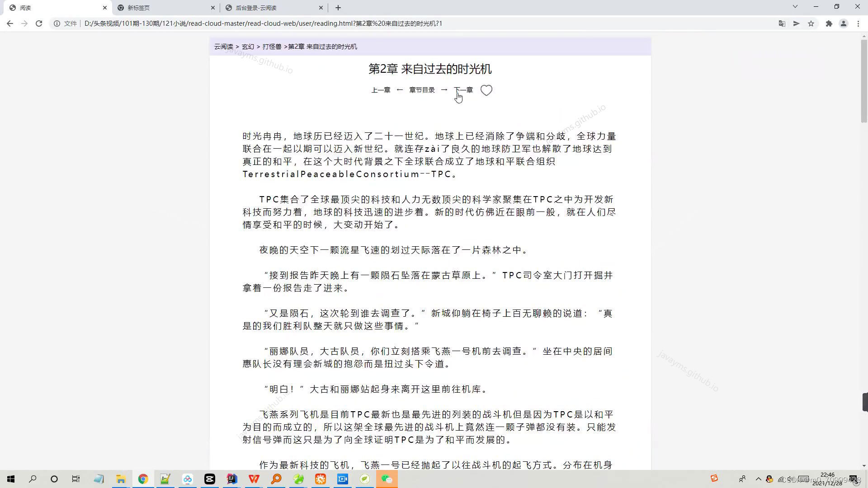Open the Google Translate icon in address bar
This screenshot has height=488, width=868.
[782, 23]
